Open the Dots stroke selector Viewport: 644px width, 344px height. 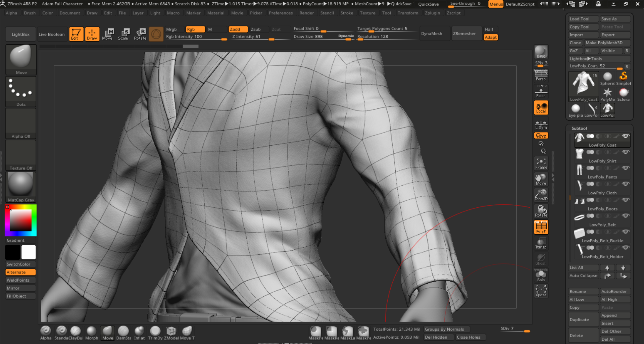click(21, 91)
